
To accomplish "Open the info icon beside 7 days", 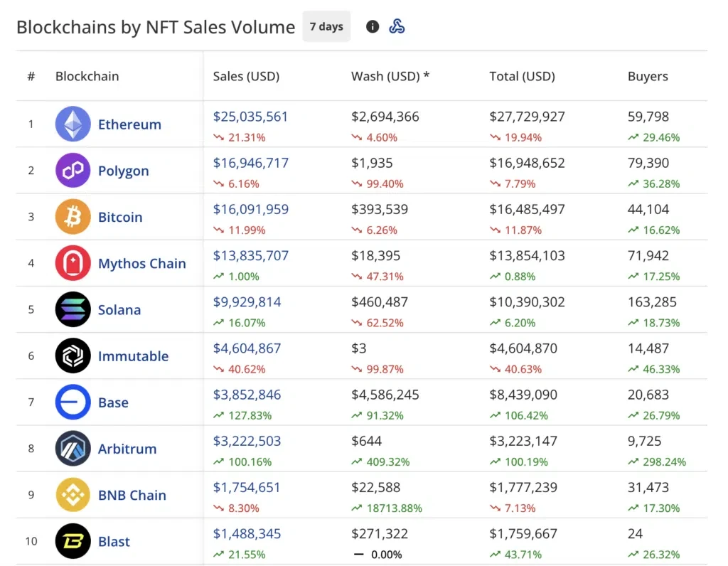I will coord(373,26).
